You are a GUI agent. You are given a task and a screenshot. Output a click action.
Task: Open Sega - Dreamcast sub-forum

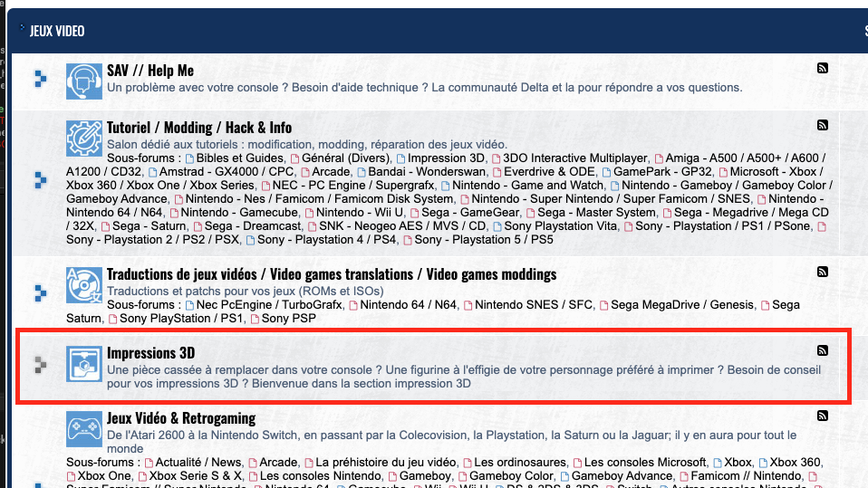click(253, 225)
